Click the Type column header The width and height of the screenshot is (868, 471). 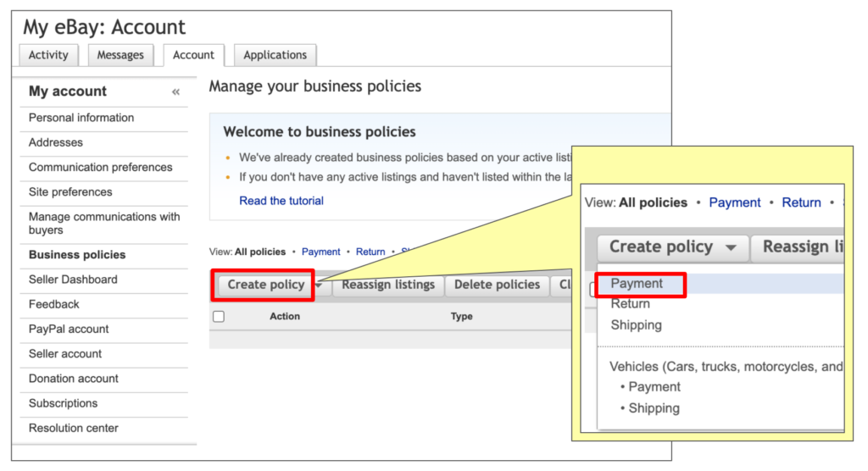462,317
